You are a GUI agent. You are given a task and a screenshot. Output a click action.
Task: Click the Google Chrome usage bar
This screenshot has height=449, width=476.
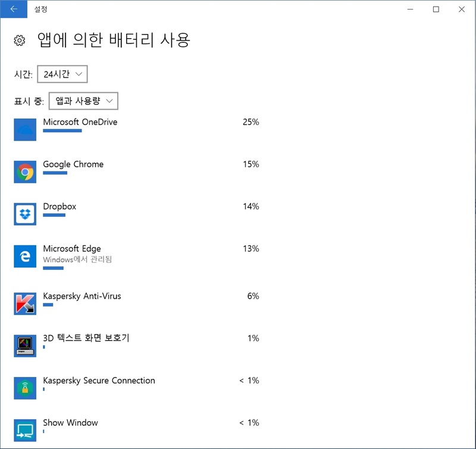[x=55, y=173]
